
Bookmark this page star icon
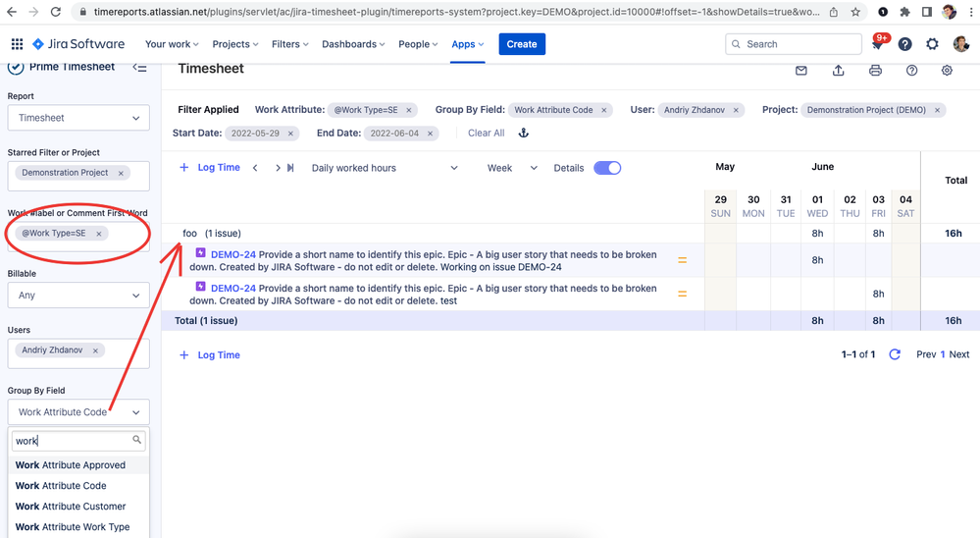click(x=855, y=12)
